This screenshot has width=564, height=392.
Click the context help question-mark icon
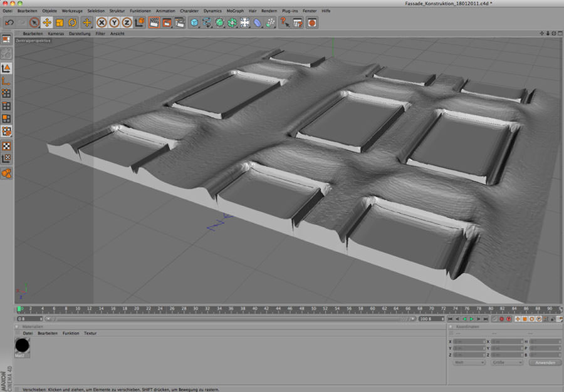285,23
